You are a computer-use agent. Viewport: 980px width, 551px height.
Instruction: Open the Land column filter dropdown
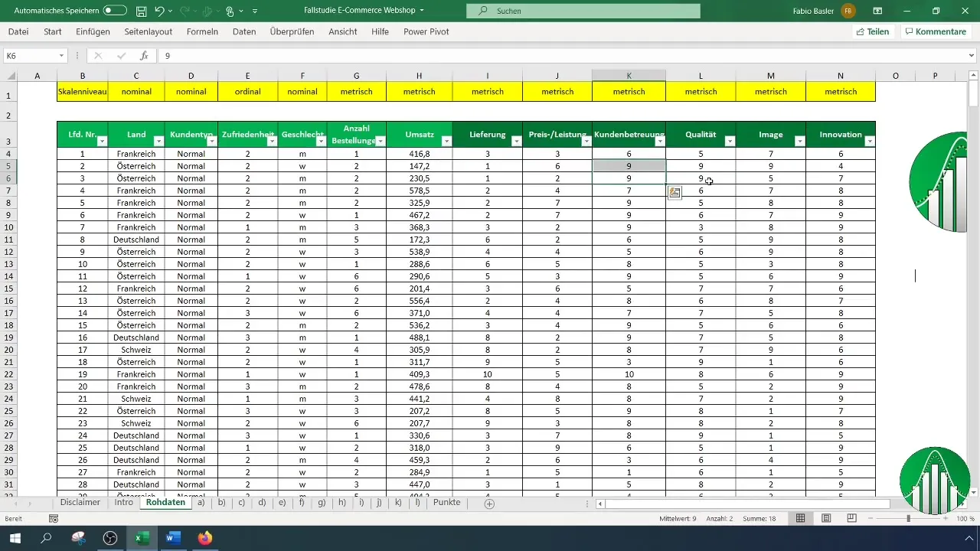(x=158, y=141)
